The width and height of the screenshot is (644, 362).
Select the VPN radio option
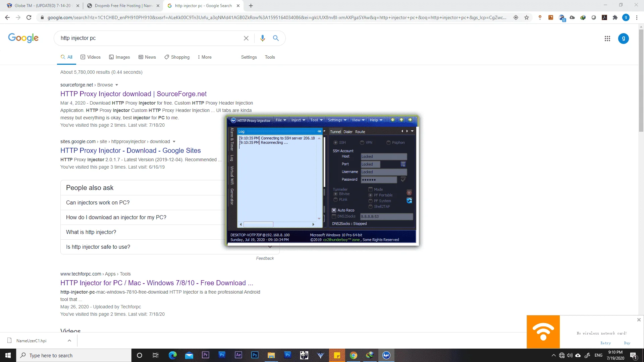366,142
